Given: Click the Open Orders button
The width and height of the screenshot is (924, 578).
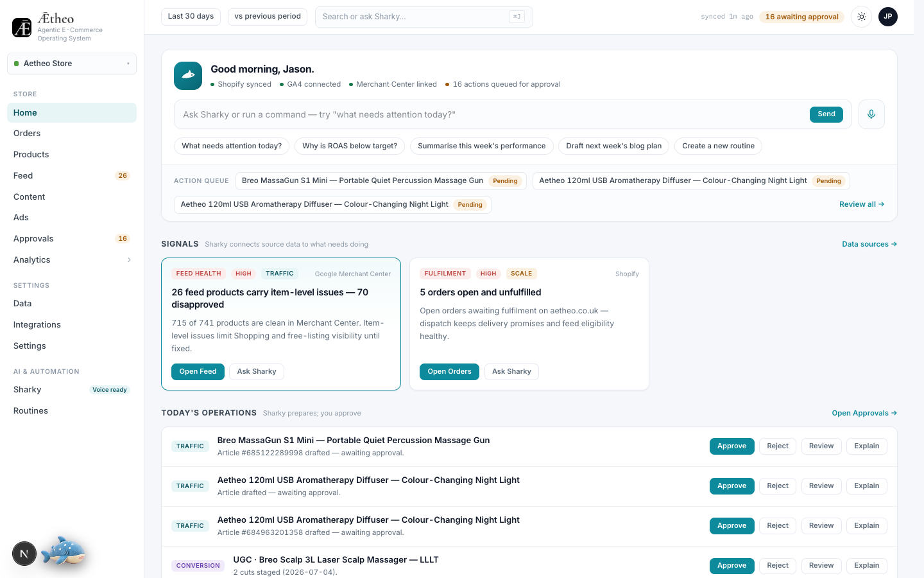Looking at the screenshot, I should [x=449, y=372].
